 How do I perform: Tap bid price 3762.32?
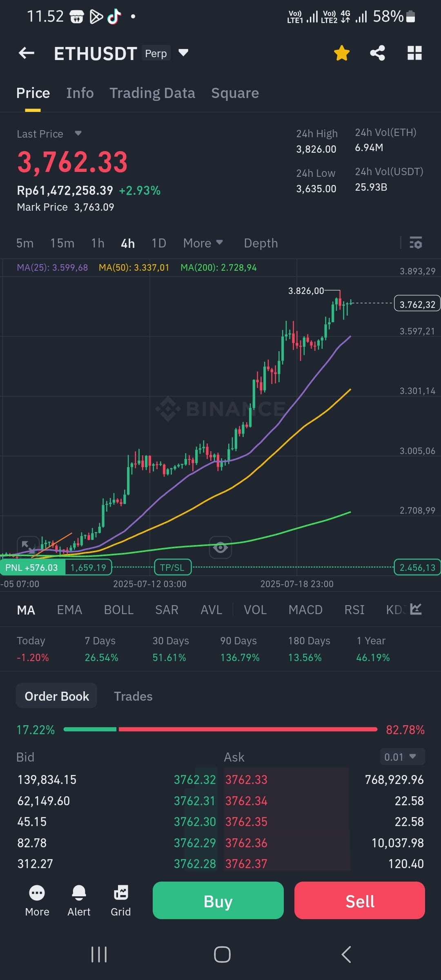coord(195,780)
